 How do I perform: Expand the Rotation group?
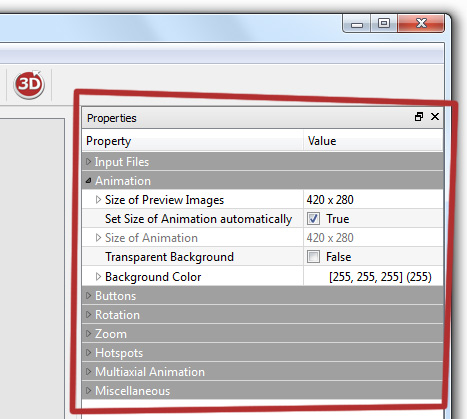pyautogui.click(x=88, y=315)
